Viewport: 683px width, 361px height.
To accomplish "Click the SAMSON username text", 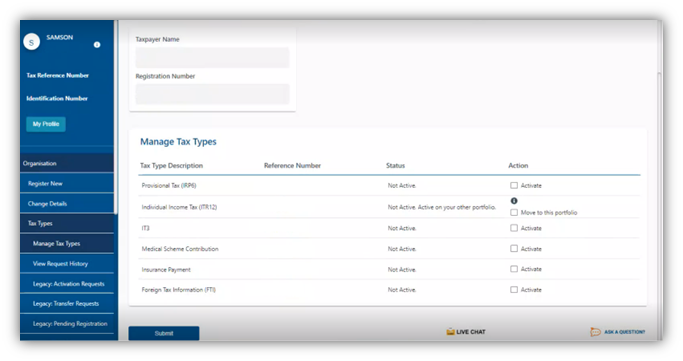I will 60,37.
